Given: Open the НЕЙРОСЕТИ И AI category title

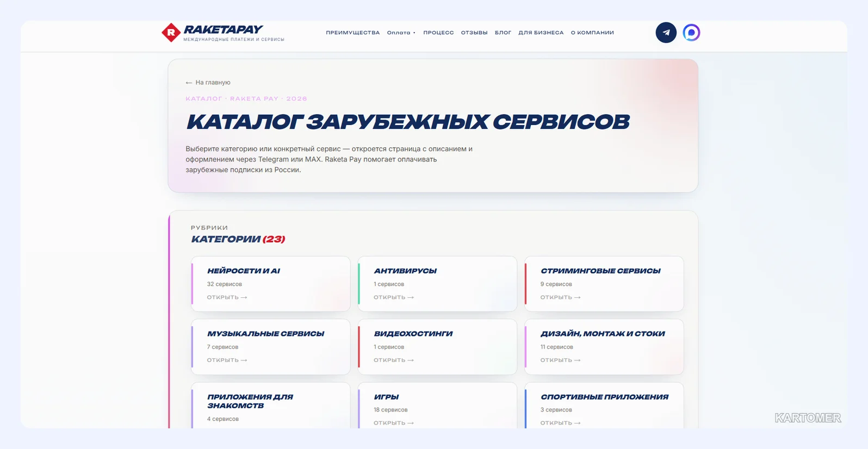Looking at the screenshot, I should pyautogui.click(x=244, y=271).
